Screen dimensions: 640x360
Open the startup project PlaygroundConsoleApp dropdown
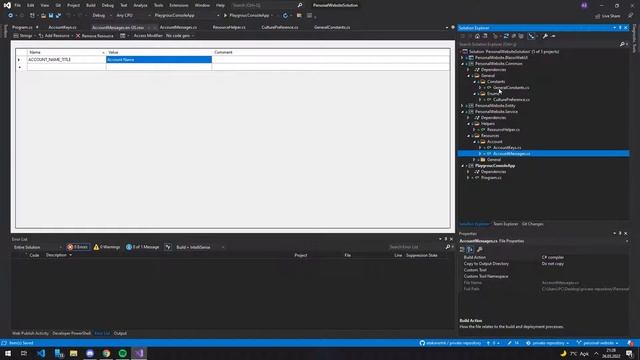tap(187, 16)
